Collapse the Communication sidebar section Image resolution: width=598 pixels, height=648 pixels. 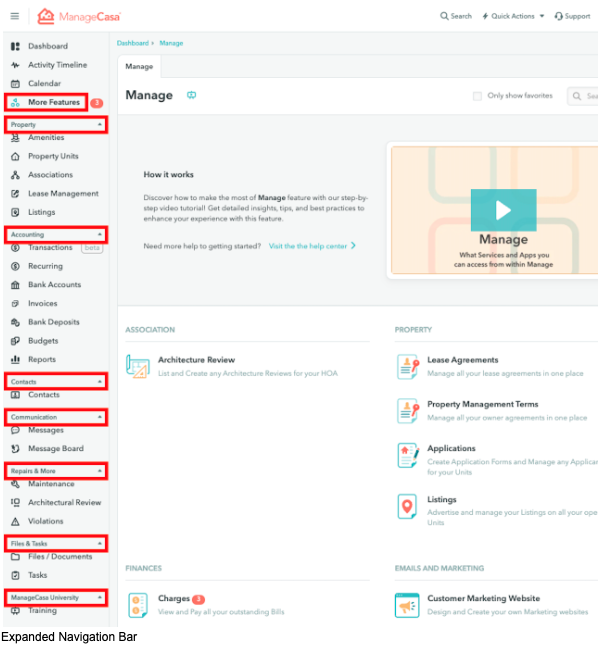tap(56, 417)
